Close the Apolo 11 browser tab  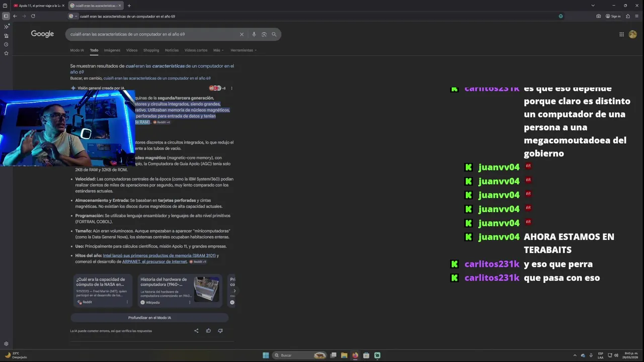(63, 6)
